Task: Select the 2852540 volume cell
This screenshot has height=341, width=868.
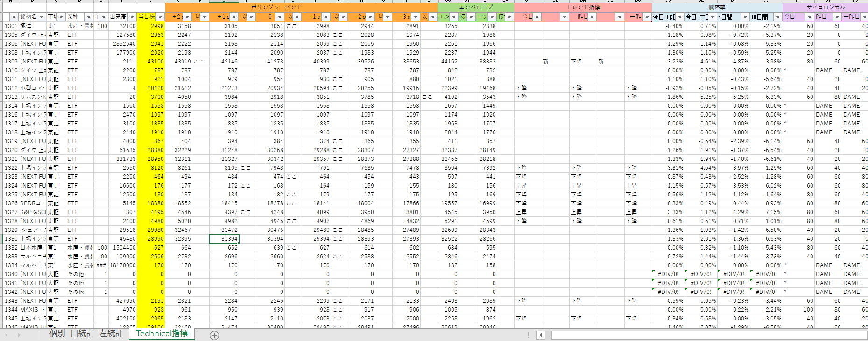Action: point(123,44)
